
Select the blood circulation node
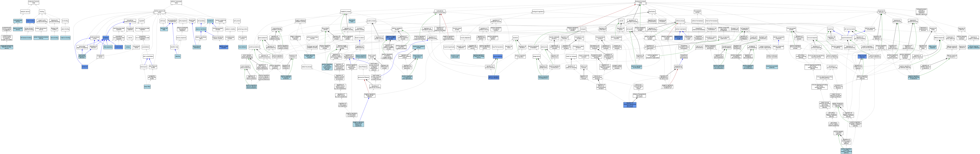(359, 38)
